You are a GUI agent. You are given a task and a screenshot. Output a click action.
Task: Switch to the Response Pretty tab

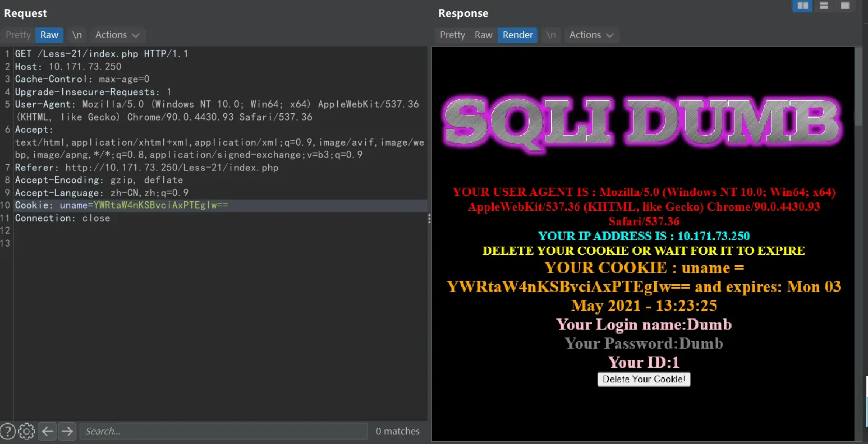click(x=452, y=35)
